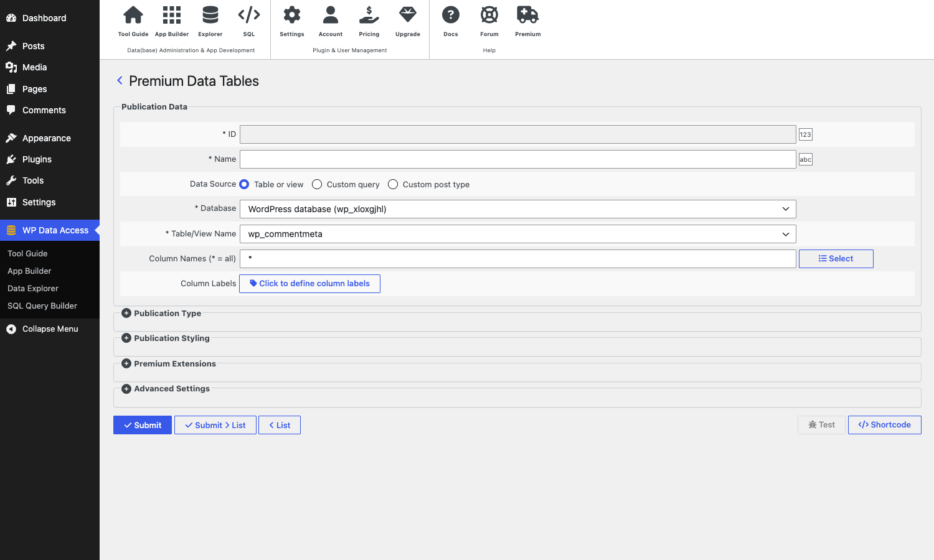Image resolution: width=934 pixels, height=560 pixels.
Task: Click the back chevron beside Premium Data Tables
Action: pos(120,80)
